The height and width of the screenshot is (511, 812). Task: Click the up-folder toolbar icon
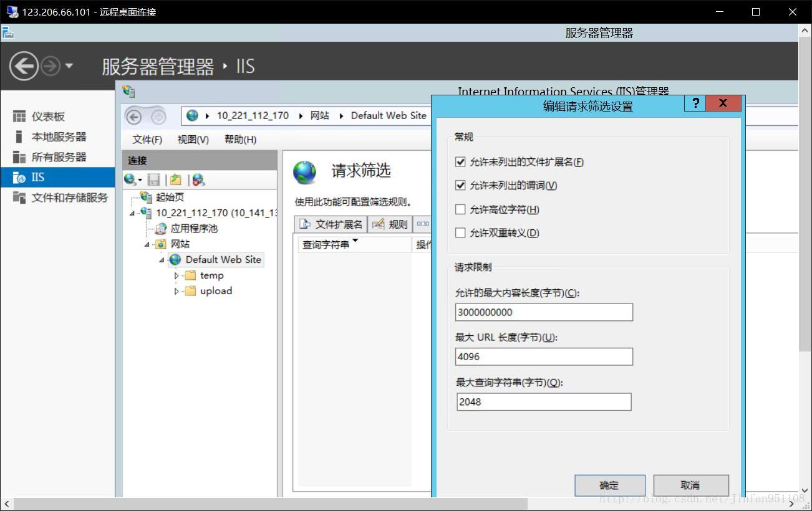176,179
